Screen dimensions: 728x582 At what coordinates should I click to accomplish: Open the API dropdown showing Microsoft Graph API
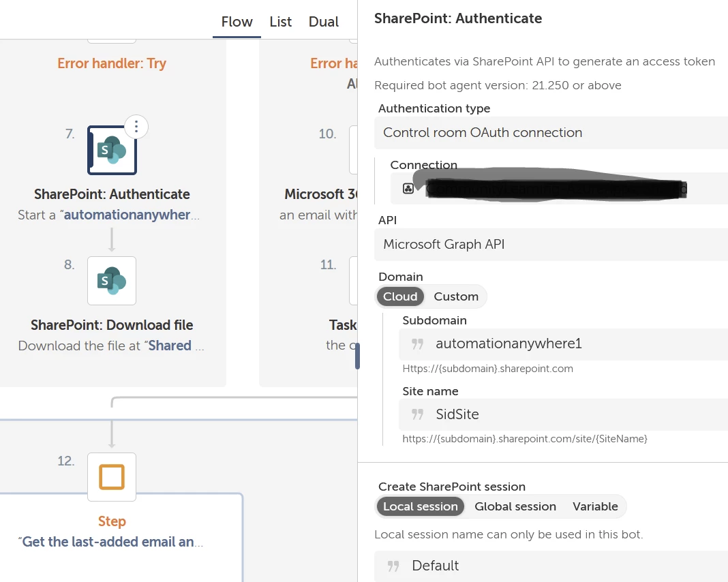[x=551, y=245]
